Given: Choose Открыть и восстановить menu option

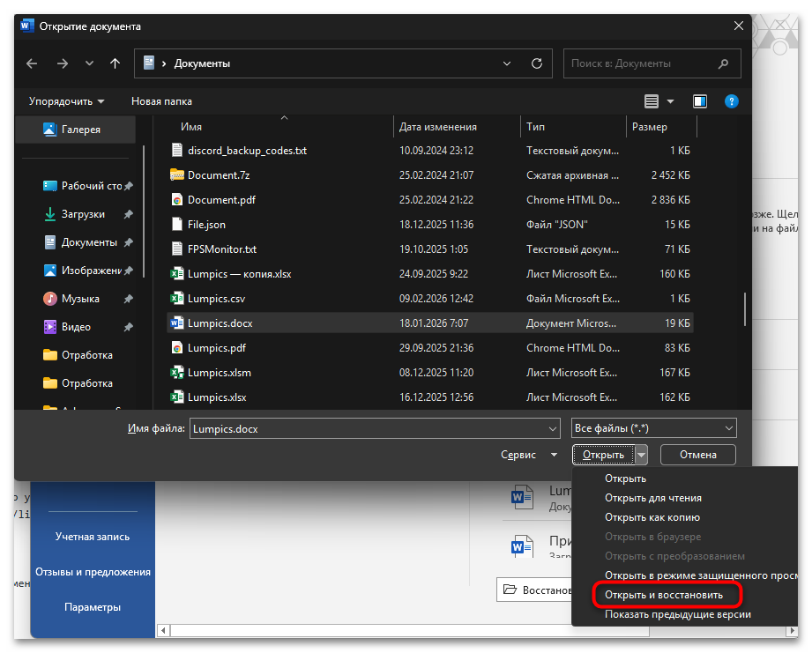Looking at the screenshot, I should point(663,595).
